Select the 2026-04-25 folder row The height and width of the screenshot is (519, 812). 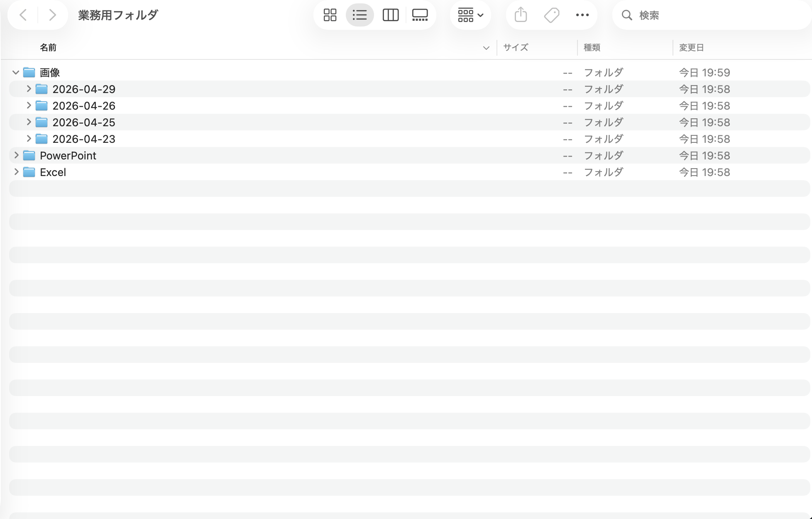[x=409, y=122]
